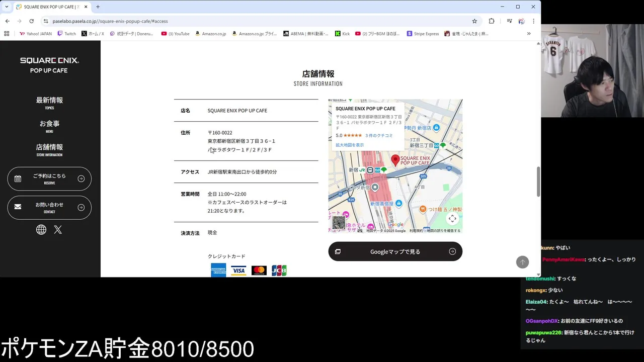This screenshot has width=644, height=362.
Task: Open a new browser tab
Action: click(98, 7)
